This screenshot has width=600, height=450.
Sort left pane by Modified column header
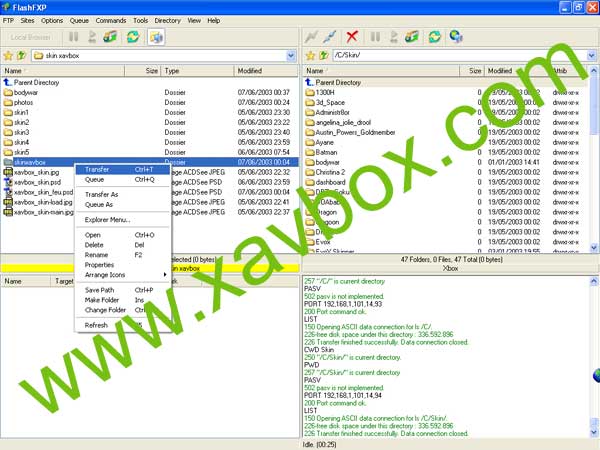click(266, 71)
